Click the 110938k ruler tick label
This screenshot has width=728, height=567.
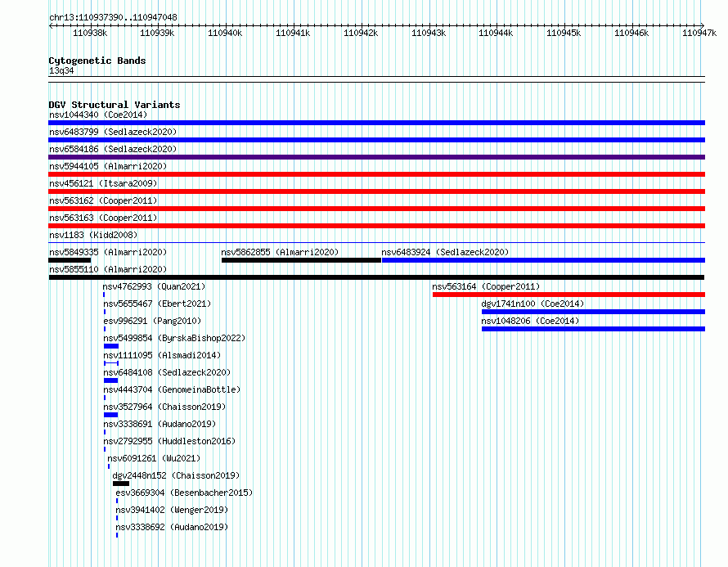[x=90, y=33]
